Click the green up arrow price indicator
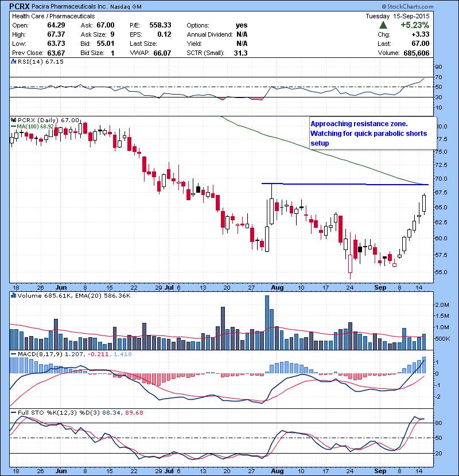The width and height of the screenshot is (459, 476). 382,26
